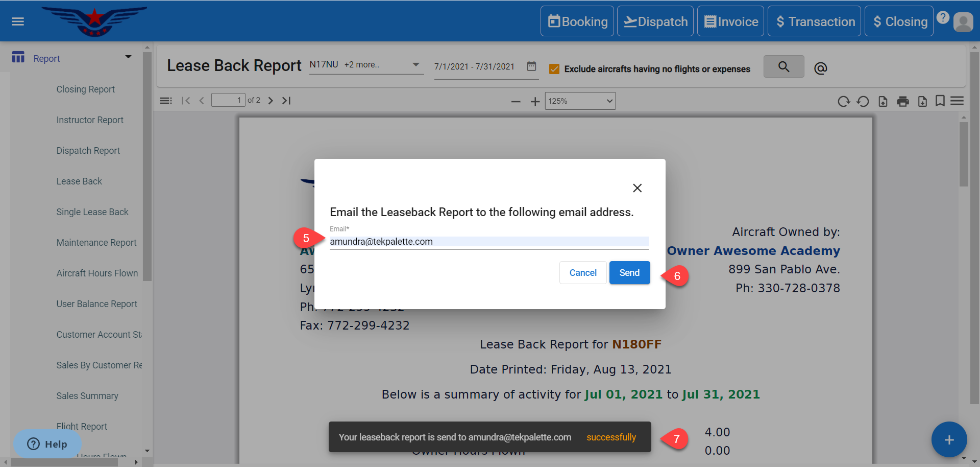The width and height of the screenshot is (980, 467).
Task: Click the Send button
Action: click(629, 273)
